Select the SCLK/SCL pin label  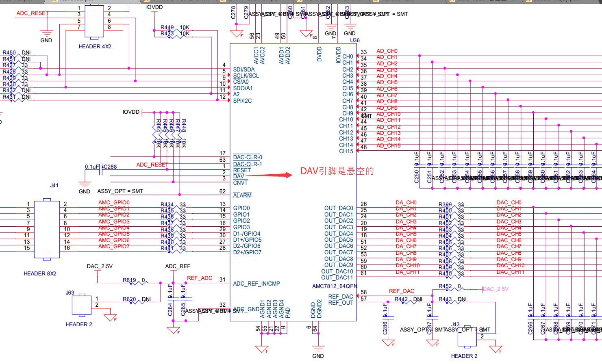pyautogui.click(x=246, y=76)
